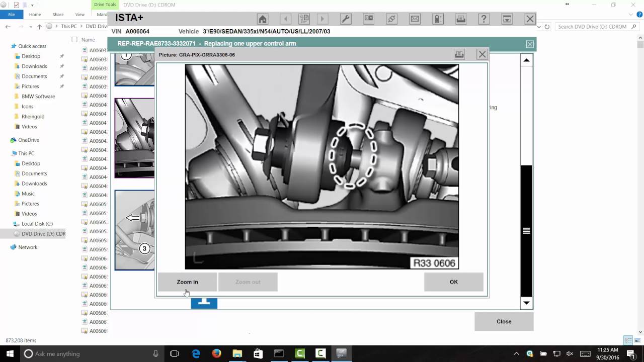
Task: Launch Microsoft Edge from taskbar
Action: click(196, 354)
